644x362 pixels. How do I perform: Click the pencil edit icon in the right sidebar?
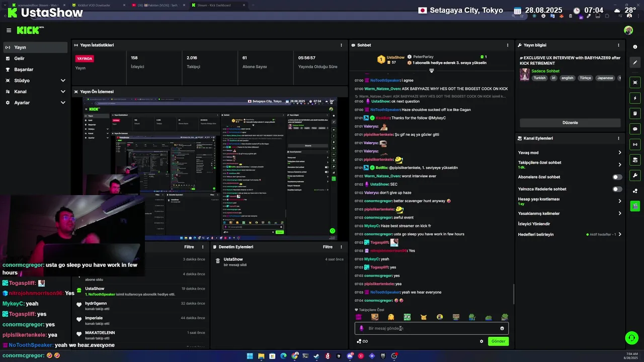(635, 63)
